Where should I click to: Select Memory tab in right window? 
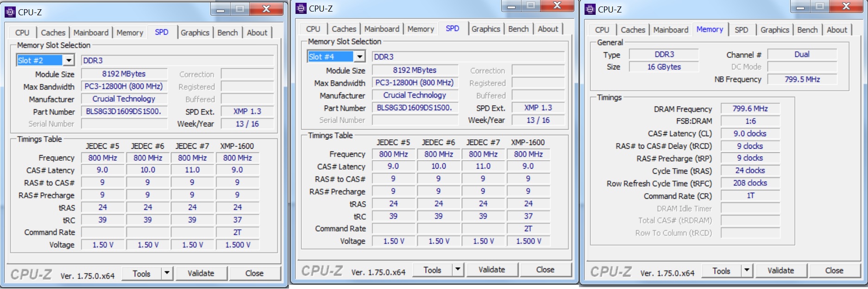coord(710,29)
